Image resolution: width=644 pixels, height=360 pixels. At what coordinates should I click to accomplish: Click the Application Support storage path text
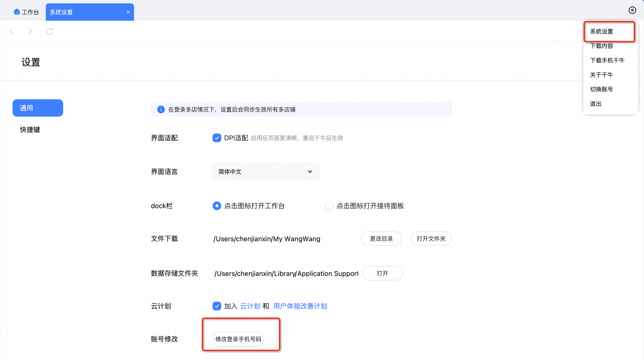click(286, 273)
